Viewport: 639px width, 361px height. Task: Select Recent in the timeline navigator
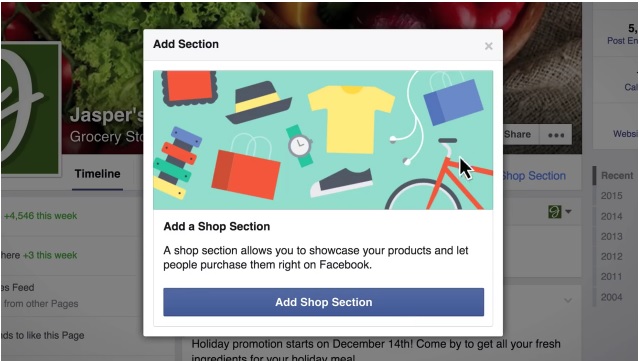point(617,176)
